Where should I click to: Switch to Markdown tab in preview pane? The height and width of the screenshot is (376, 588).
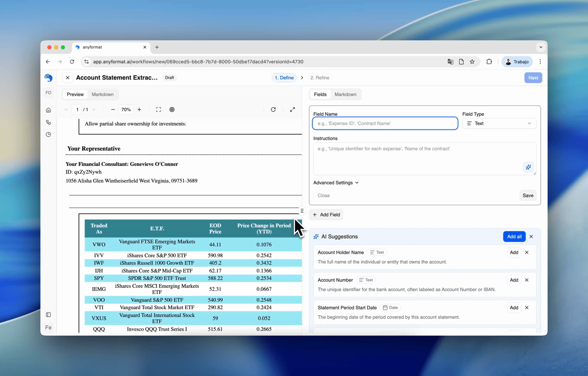coord(102,95)
